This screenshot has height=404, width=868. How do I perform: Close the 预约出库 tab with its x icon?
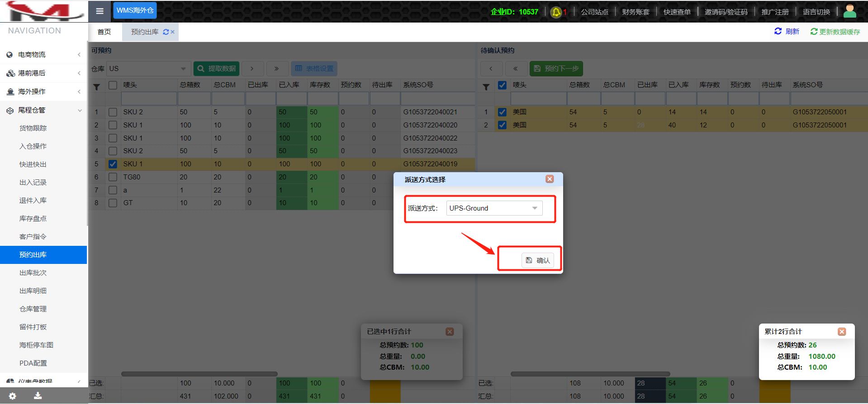173,32
